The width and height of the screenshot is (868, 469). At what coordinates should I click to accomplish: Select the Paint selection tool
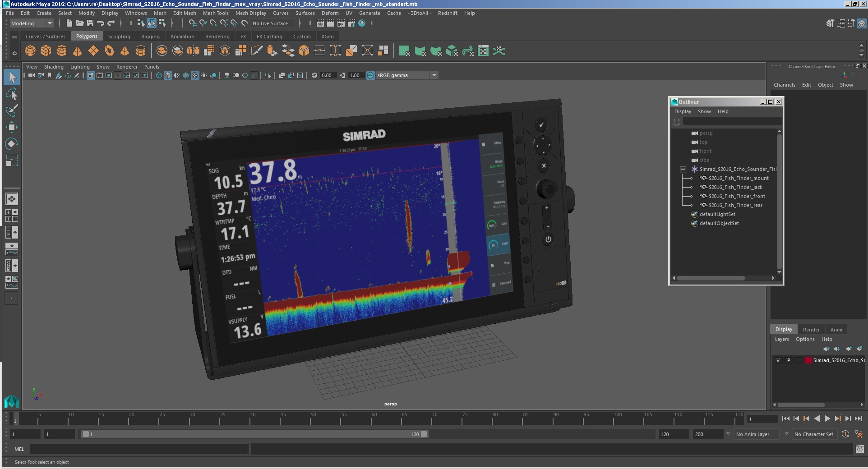pos(12,110)
